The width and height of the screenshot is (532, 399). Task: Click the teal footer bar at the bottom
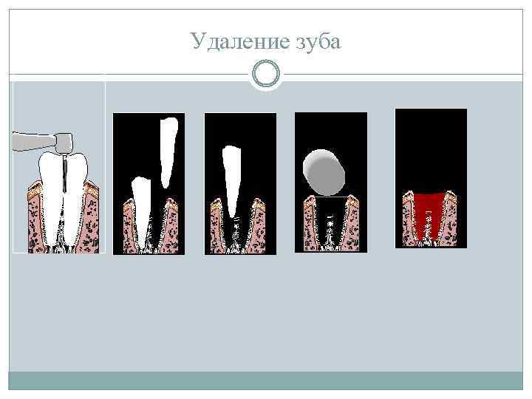(266, 381)
